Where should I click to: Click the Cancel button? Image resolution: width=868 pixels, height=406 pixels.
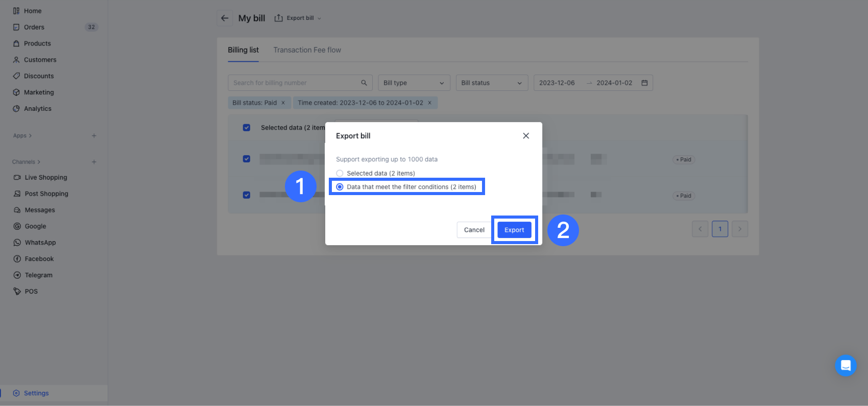coord(474,230)
